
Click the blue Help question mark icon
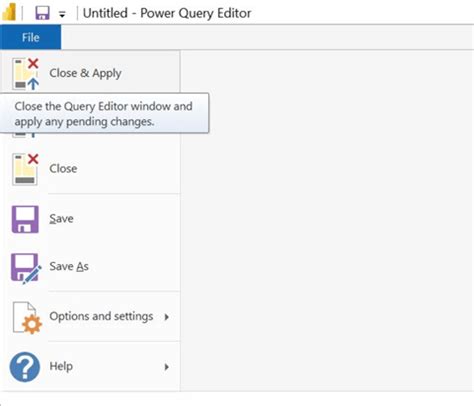(25, 367)
